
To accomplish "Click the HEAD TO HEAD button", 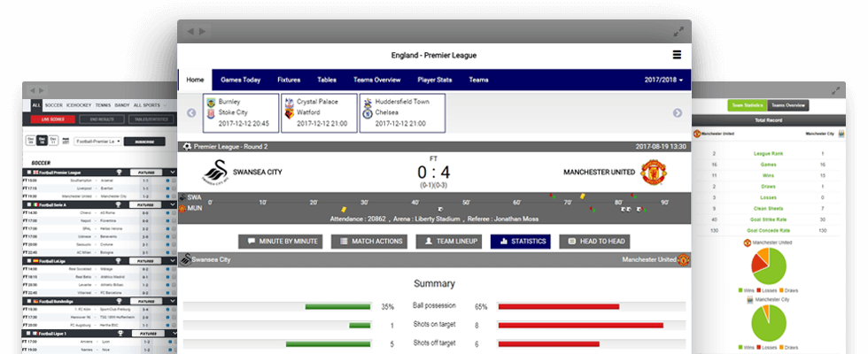I will (594, 242).
